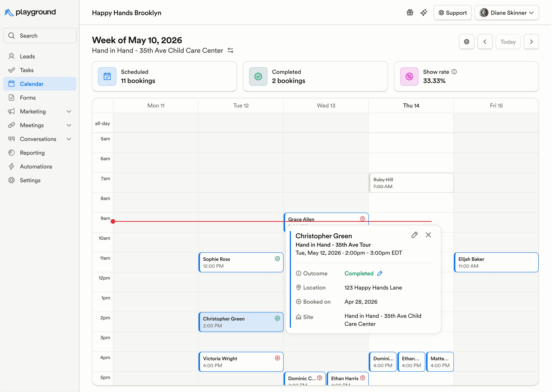Click the Location pin icon

pyautogui.click(x=299, y=288)
